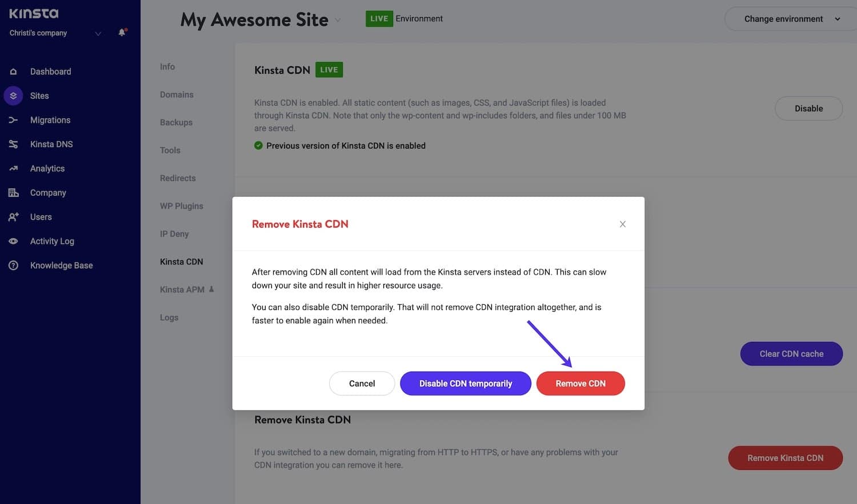
Task: Click the green check status icon
Action: click(x=258, y=146)
